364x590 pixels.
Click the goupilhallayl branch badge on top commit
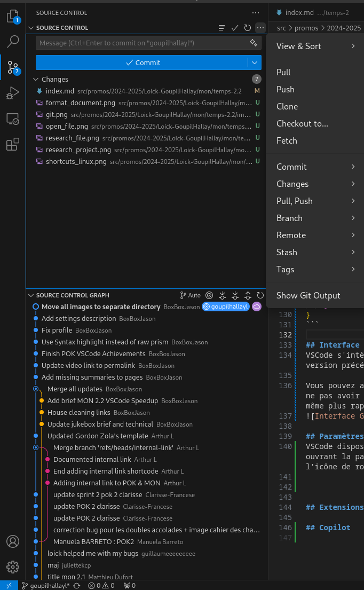(x=226, y=306)
